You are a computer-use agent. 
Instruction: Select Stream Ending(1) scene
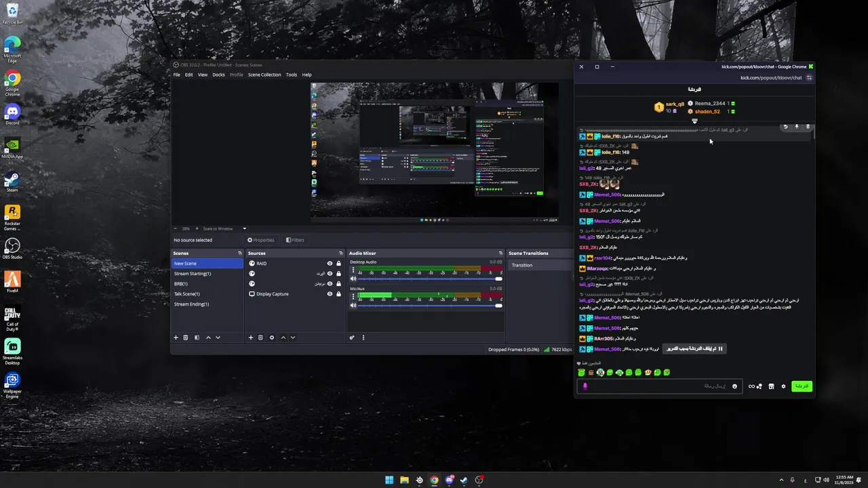point(207,304)
